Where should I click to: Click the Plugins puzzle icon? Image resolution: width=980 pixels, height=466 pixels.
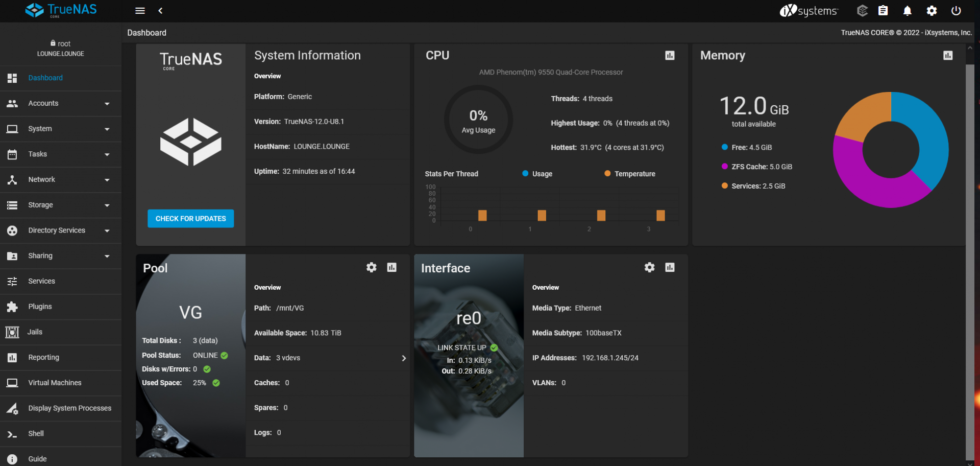click(x=12, y=307)
